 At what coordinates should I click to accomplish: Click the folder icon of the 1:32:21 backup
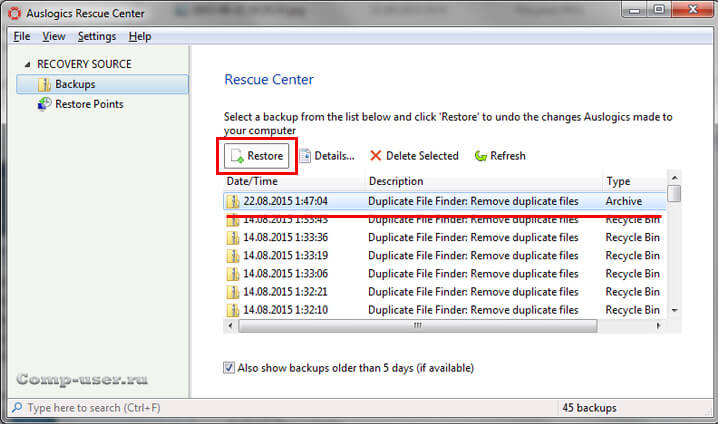coord(233,292)
